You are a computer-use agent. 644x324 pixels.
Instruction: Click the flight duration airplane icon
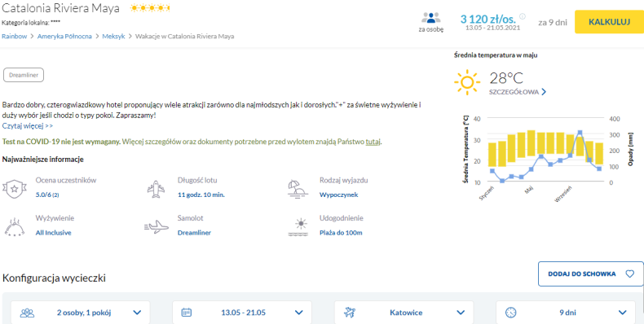(156, 189)
